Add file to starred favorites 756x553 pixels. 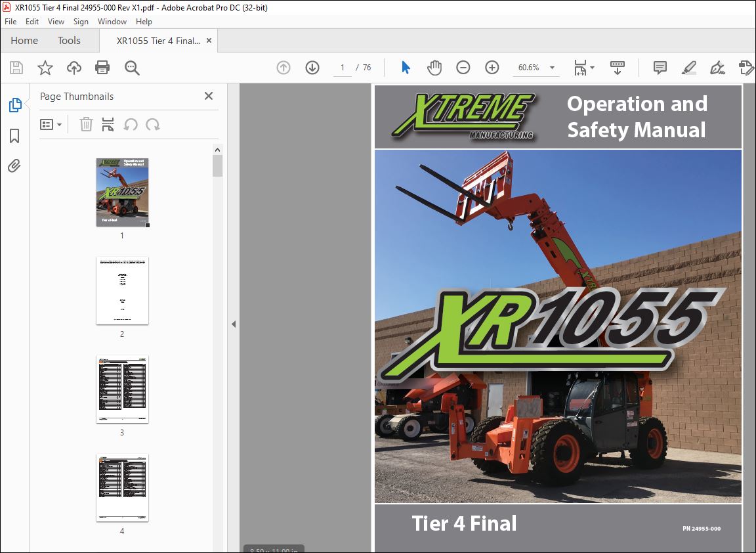pyautogui.click(x=45, y=68)
